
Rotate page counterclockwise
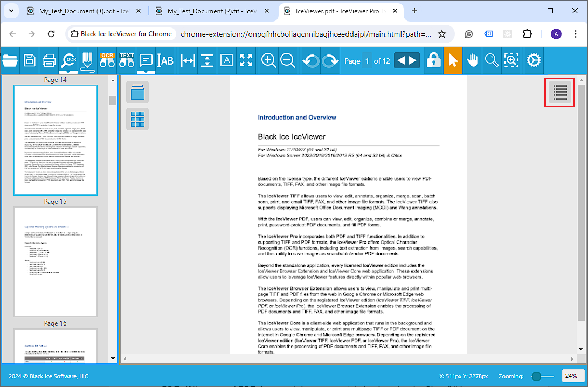click(310, 61)
